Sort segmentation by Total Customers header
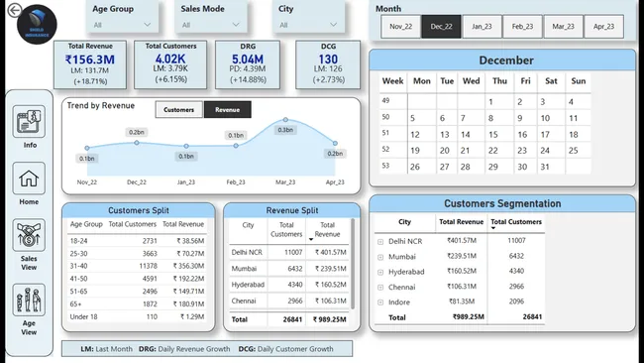Screen dimensions: 644x363 516,222
